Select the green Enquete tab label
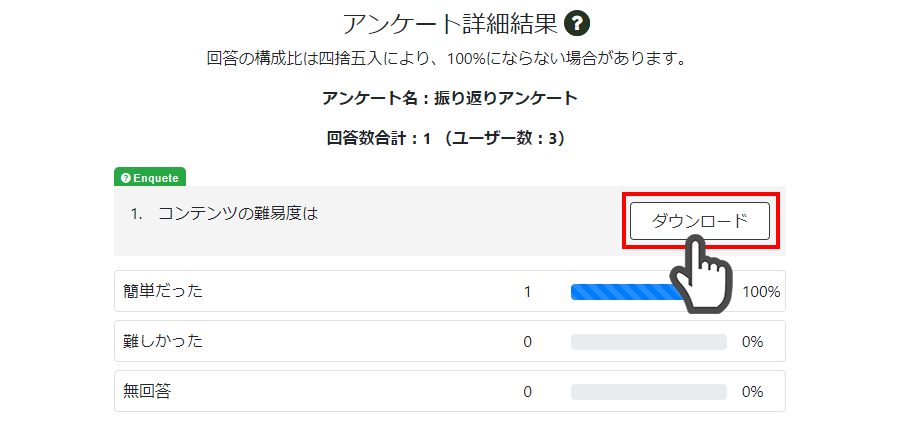This screenshot has width=900, height=430. (150, 177)
